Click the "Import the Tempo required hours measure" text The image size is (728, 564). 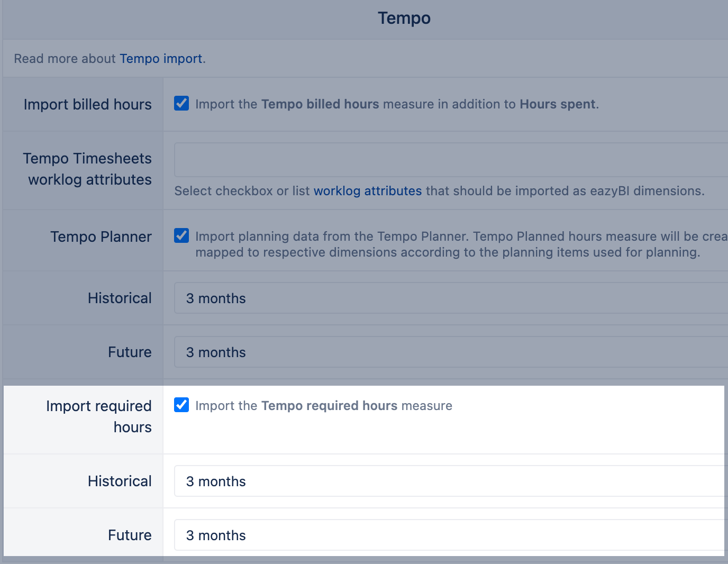click(x=323, y=406)
